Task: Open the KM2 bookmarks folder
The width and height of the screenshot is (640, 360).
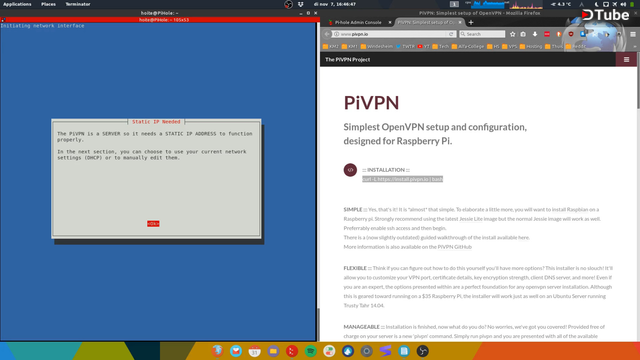Action: [x=331, y=47]
